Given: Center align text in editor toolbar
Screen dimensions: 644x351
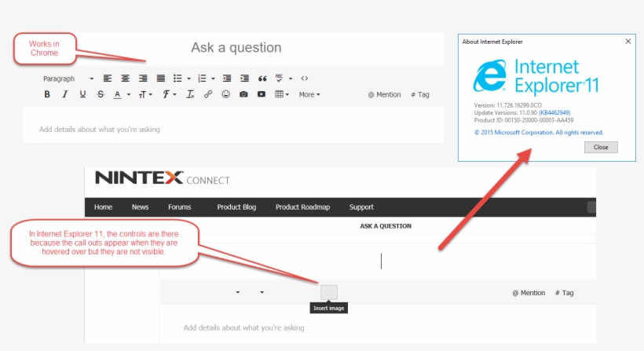Looking at the screenshot, I should 125,79.
